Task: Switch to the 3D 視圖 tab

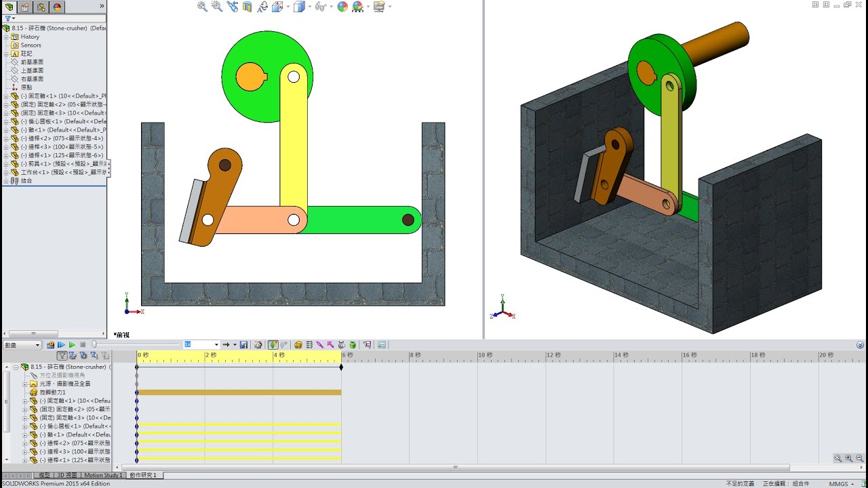Action: point(67,476)
